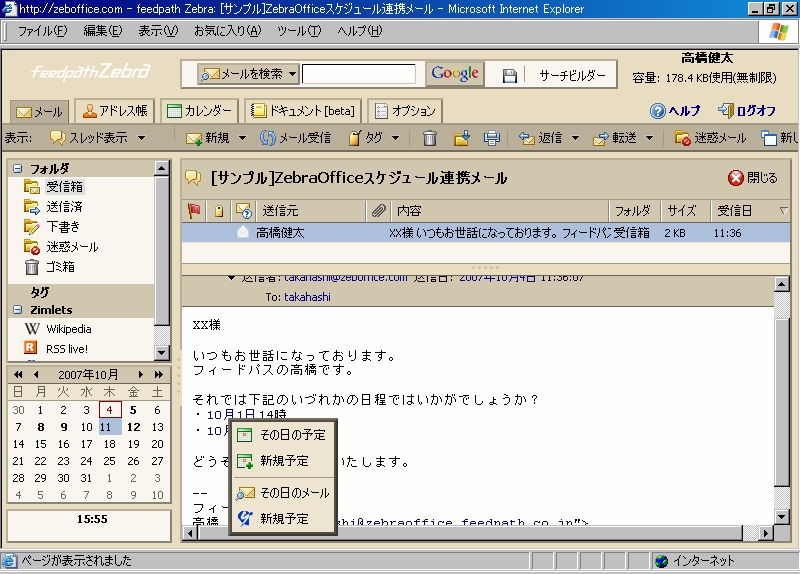The width and height of the screenshot is (800, 574).
Task: Open the 新規 dropdown arrow
Action: coord(243,138)
